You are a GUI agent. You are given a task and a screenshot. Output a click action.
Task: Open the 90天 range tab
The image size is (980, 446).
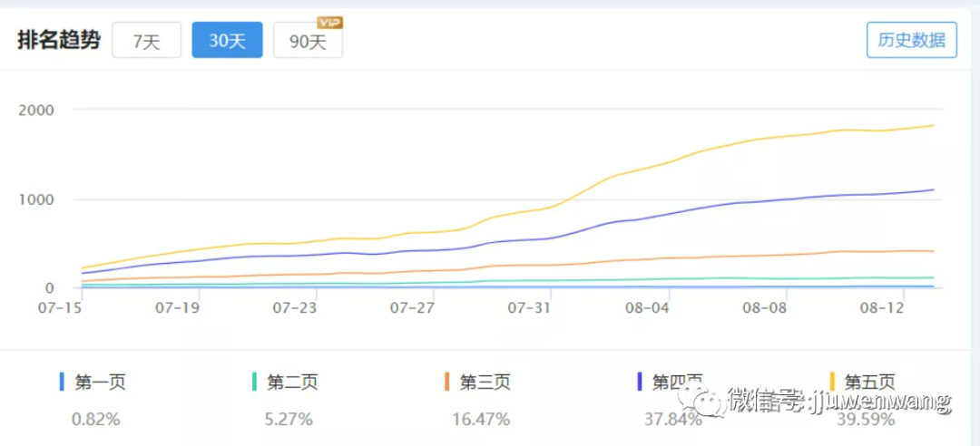pos(308,42)
